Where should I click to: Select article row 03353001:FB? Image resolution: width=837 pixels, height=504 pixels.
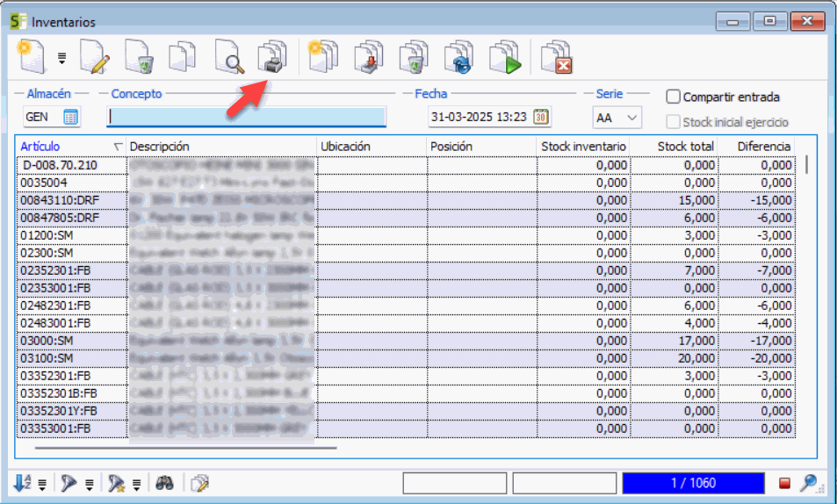point(406,428)
